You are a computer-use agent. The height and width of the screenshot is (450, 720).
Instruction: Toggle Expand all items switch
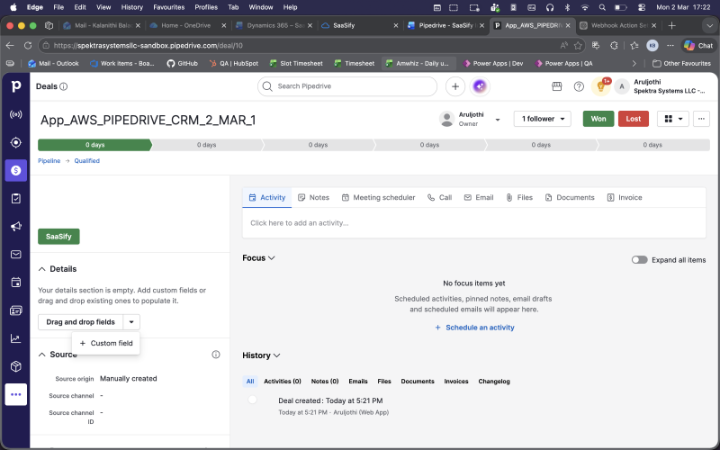click(x=639, y=260)
